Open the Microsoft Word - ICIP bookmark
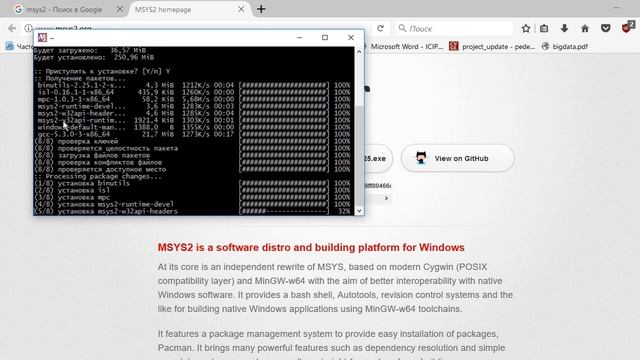The height and width of the screenshot is (360, 640). [406, 47]
